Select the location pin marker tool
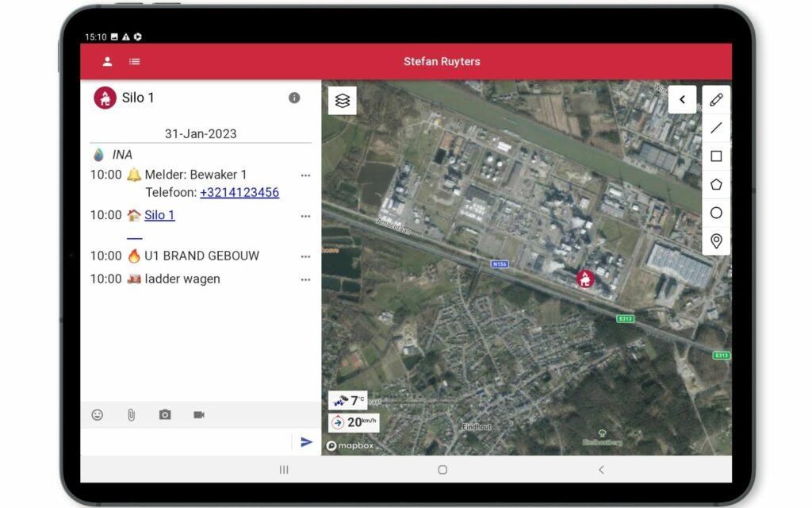Viewport: 812px width, 508px height. click(x=716, y=241)
